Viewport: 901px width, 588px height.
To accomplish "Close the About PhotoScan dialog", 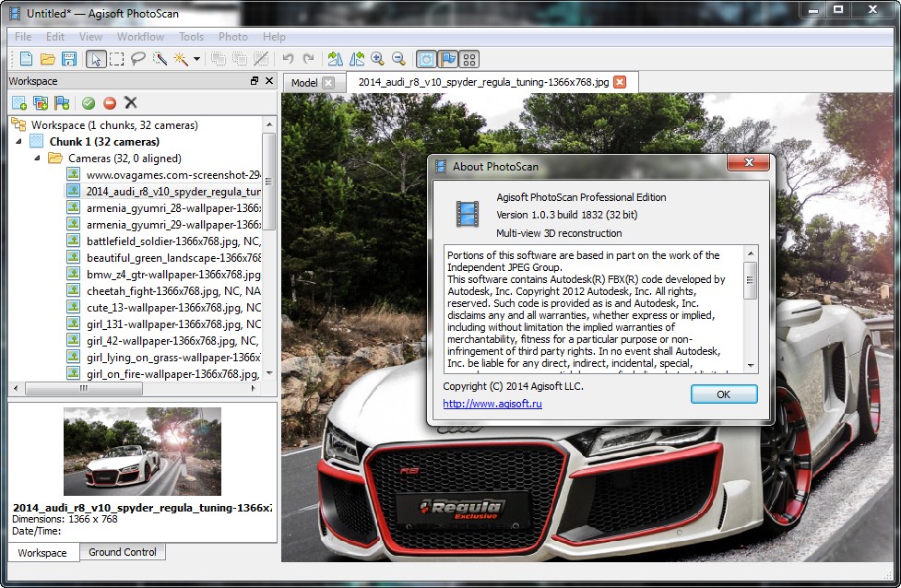I will [748, 162].
